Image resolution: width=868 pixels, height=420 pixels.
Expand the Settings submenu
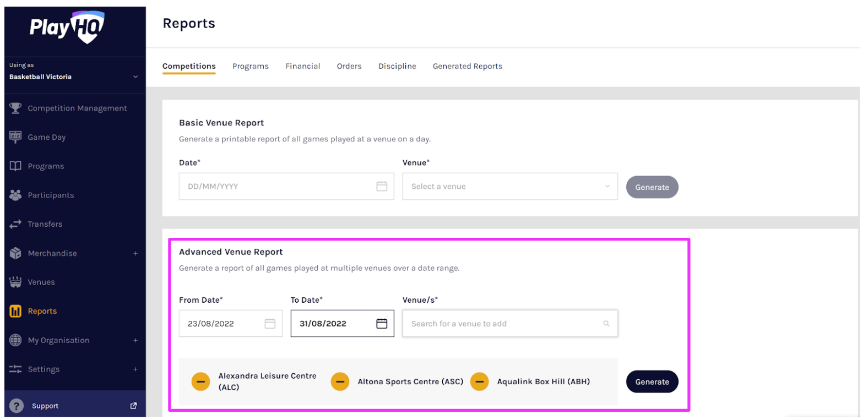135,369
